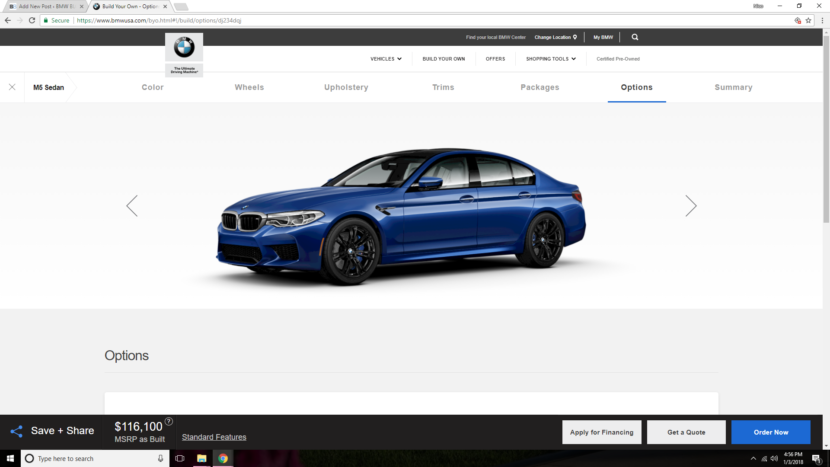The width and height of the screenshot is (830, 467).
Task: Close the M5 Sedan configurator with X
Action: coord(12,87)
